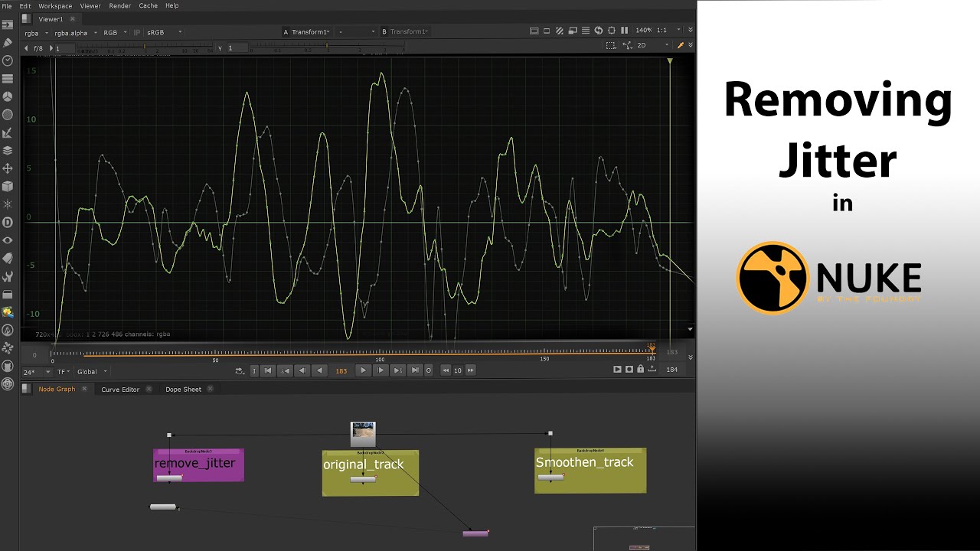Viewport: 980px width, 551px height.
Task: Click the region of interest icon
Action: [x=611, y=31]
